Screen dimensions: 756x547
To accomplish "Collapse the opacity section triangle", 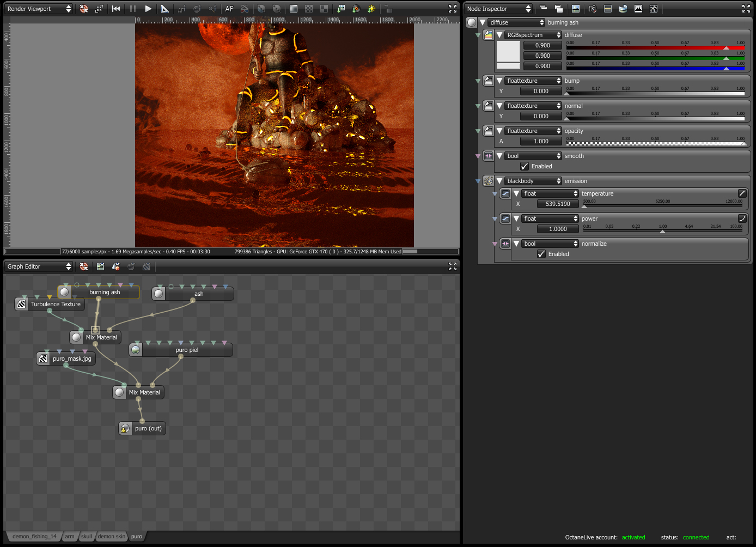I will pyautogui.click(x=499, y=131).
